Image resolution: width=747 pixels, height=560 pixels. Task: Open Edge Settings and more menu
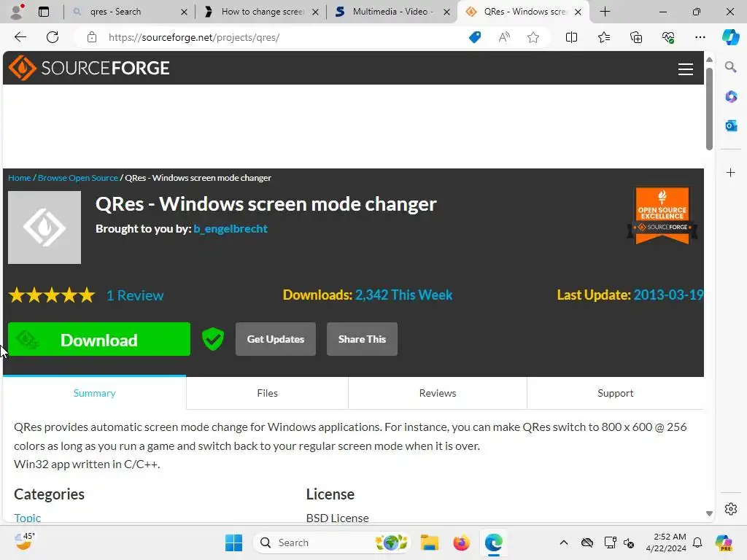point(700,37)
